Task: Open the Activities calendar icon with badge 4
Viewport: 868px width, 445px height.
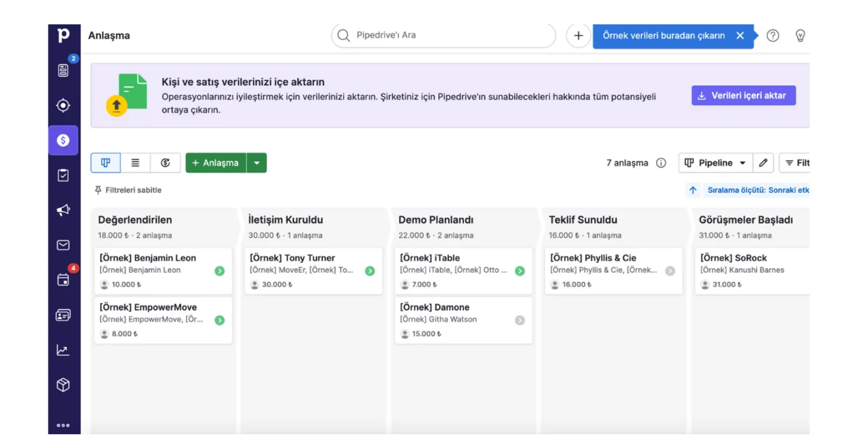Action: (63, 280)
